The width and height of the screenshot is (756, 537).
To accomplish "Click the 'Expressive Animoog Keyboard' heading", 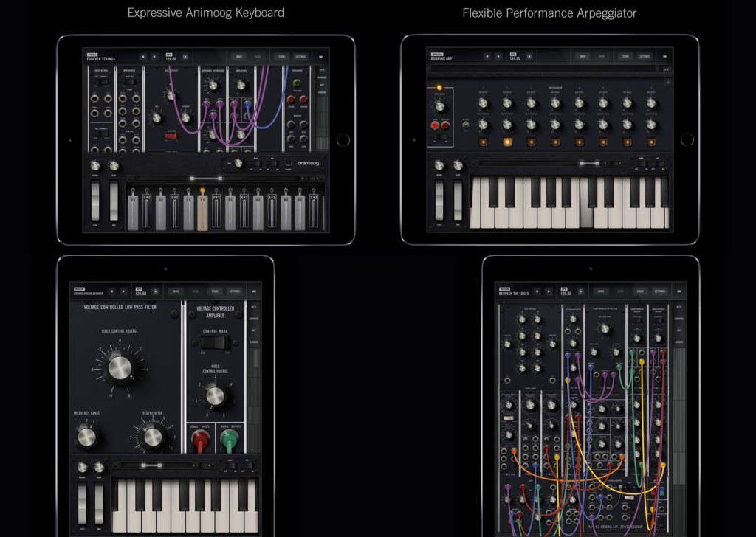I will (205, 13).
